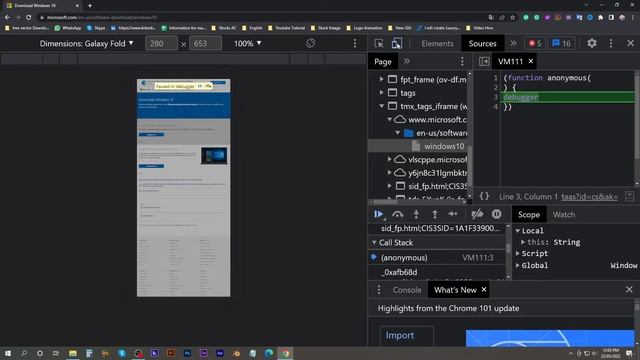The image size is (640, 360).
Task: Open DevTools customize three-dot menu
Action: [611, 43]
